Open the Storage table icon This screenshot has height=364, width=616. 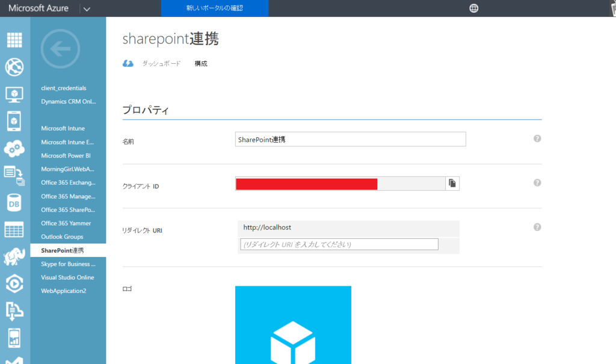14,230
